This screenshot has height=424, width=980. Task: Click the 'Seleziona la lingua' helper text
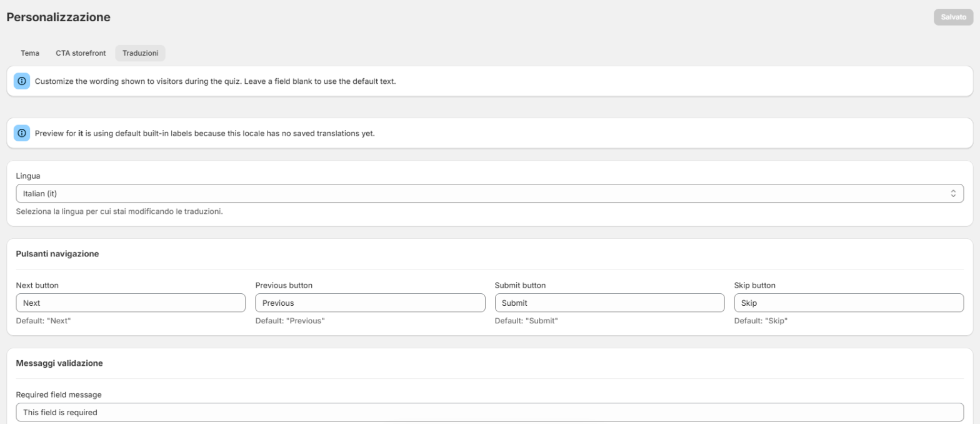[x=119, y=211]
